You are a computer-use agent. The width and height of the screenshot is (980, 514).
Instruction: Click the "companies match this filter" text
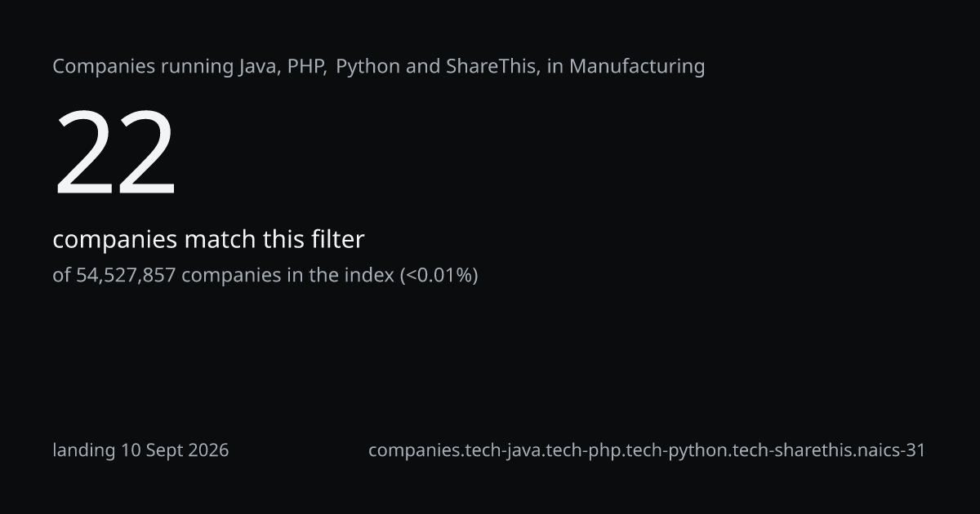[x=208, y=241]
